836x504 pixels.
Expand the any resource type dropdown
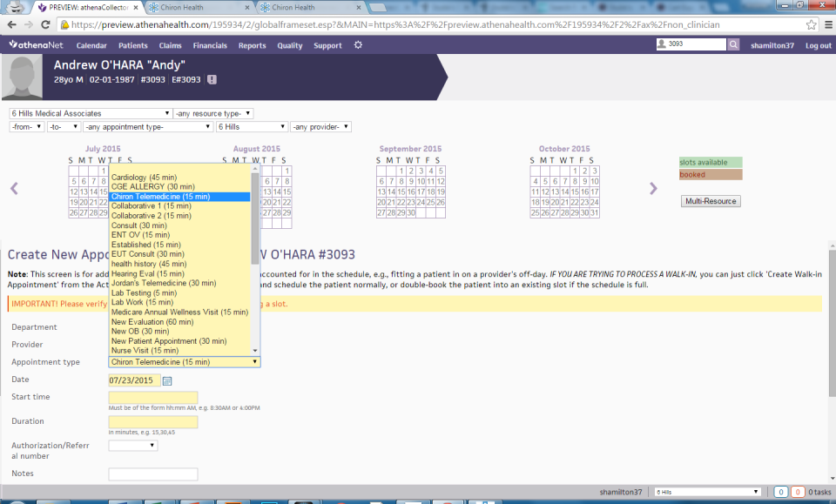(x=212, y=113)
